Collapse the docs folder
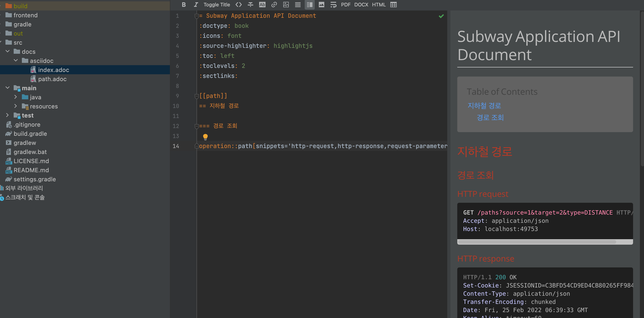Screen dimensions: 644x318 pyautogui.click(x=8, y=51)
